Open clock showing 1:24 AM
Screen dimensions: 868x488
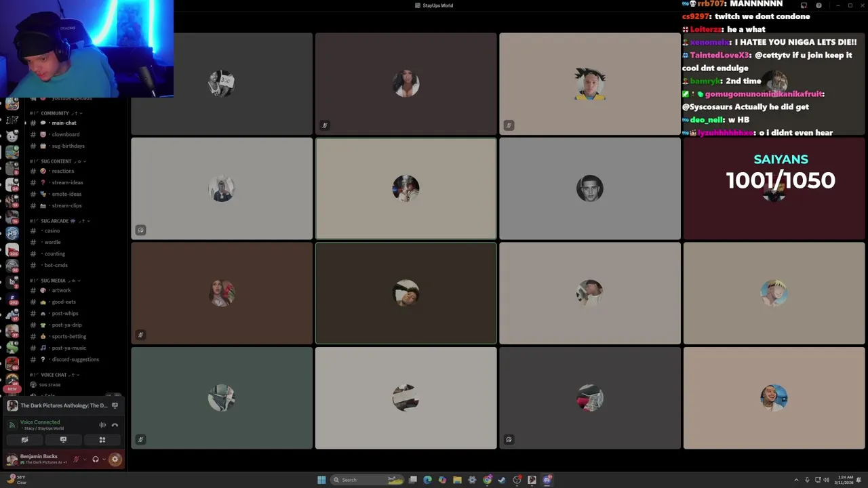point(844,480)
